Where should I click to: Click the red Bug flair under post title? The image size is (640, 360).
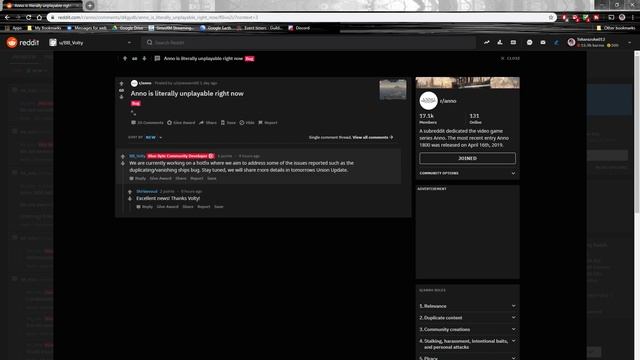(x=136, y=103)
